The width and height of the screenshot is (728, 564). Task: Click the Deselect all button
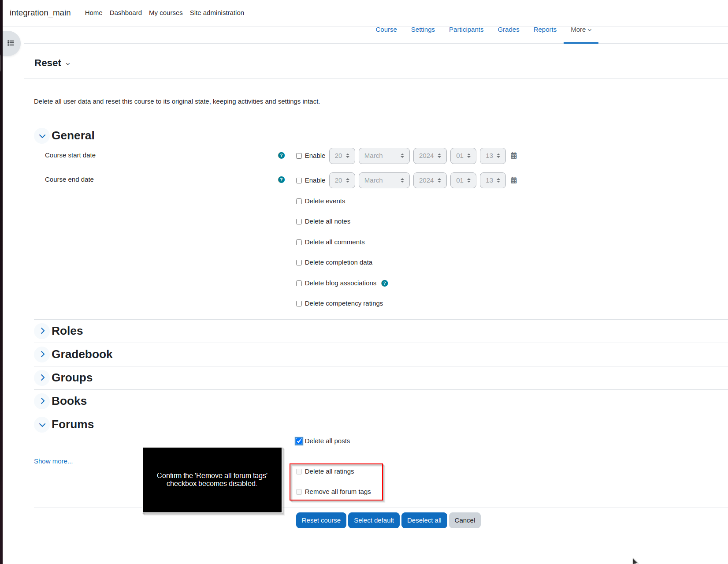(424, 520)
